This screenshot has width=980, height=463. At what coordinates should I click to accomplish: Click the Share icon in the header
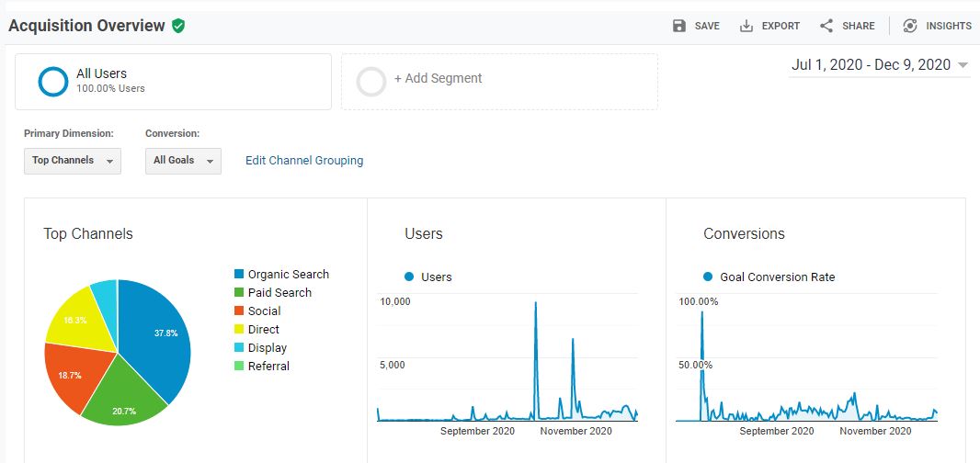(826, 26)
